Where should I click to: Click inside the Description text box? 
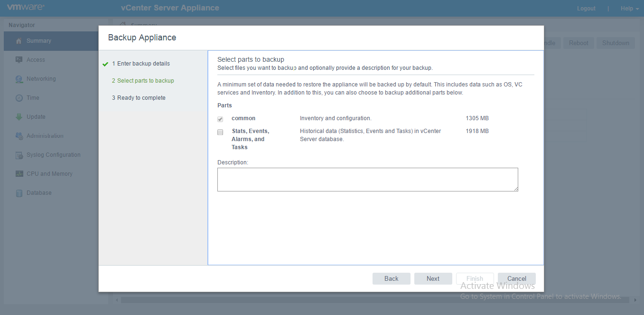367,180
